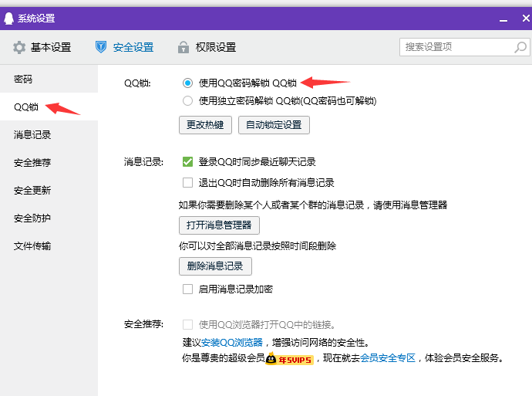The height and width of the screenshot is (396, 532).
Task: Switch to the 安全设置 tab
Action: (x=124, y=47)
